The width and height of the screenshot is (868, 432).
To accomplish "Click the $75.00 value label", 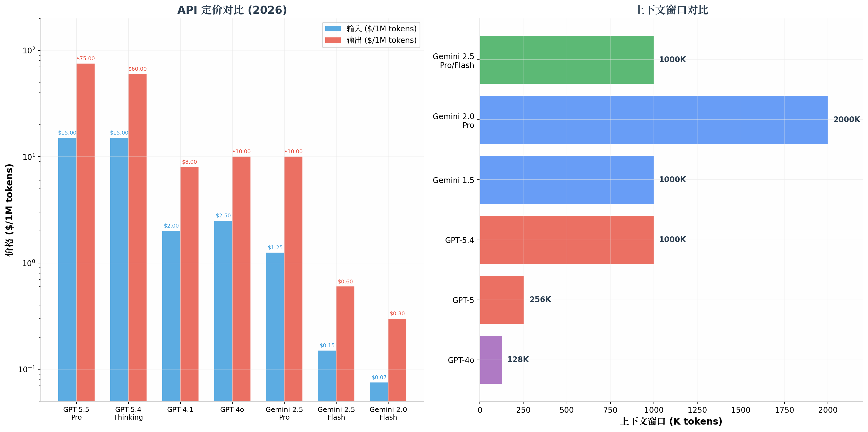I will click(86, 58).
